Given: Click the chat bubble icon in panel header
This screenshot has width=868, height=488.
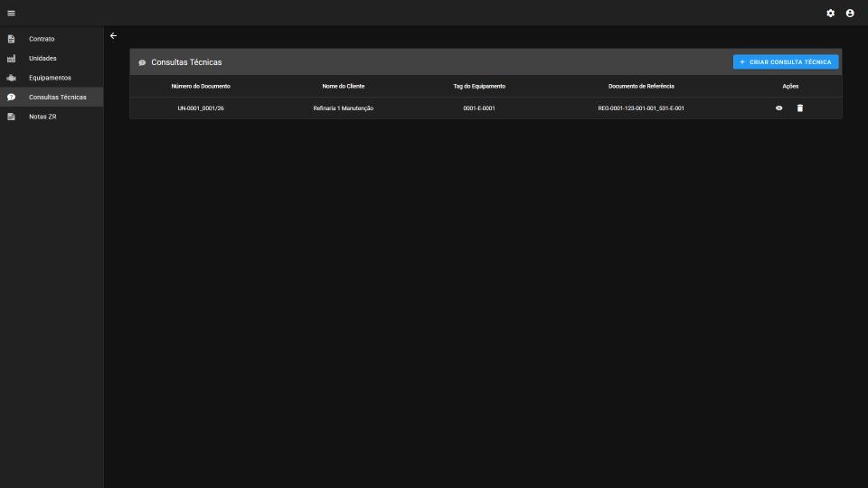Looking at the screenshot, I should pos(142,62).
